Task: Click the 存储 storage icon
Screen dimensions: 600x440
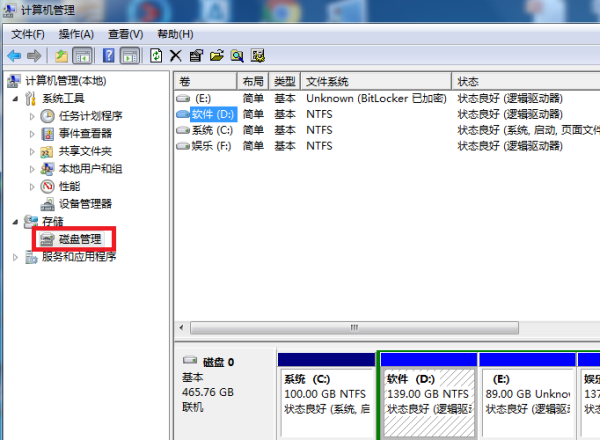Action: click(x=31, y=222)
